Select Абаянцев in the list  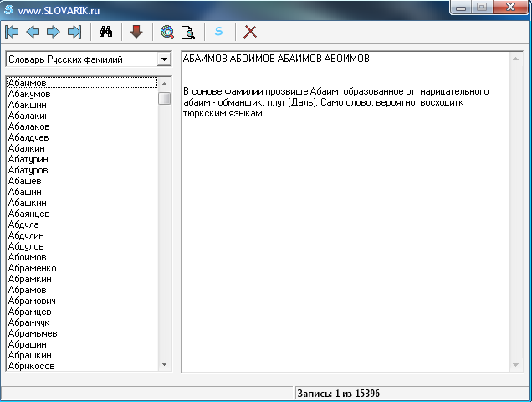pyautogui.click(x=82, y=214)
